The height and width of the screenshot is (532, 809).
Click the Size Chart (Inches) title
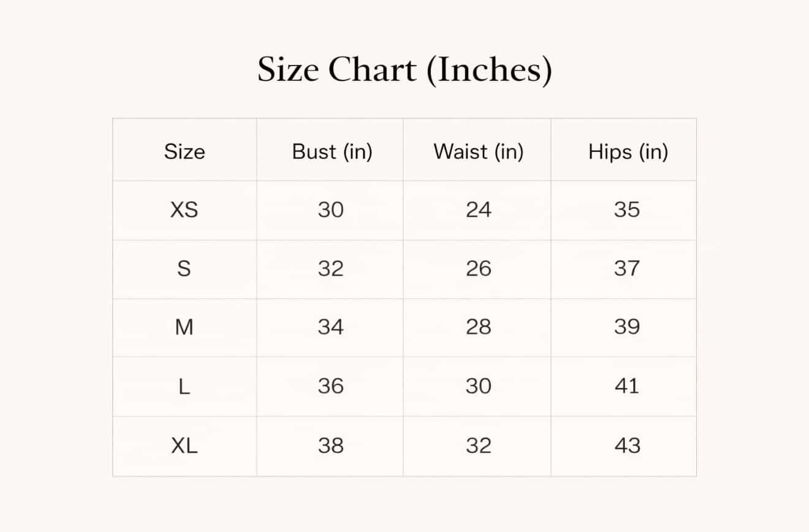tap(404, 69)
